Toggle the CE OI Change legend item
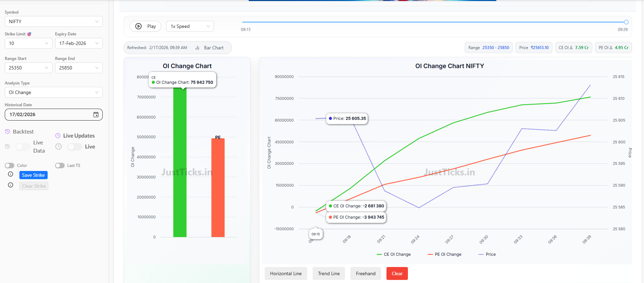Image resolution: width=644 pixels, height=283 pixels. pos(394,254)
